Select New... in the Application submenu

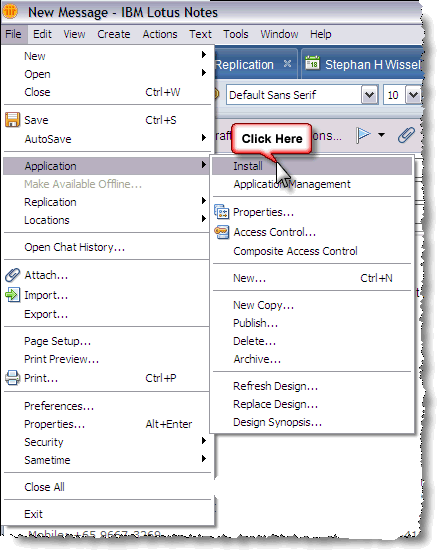point(312,278)
